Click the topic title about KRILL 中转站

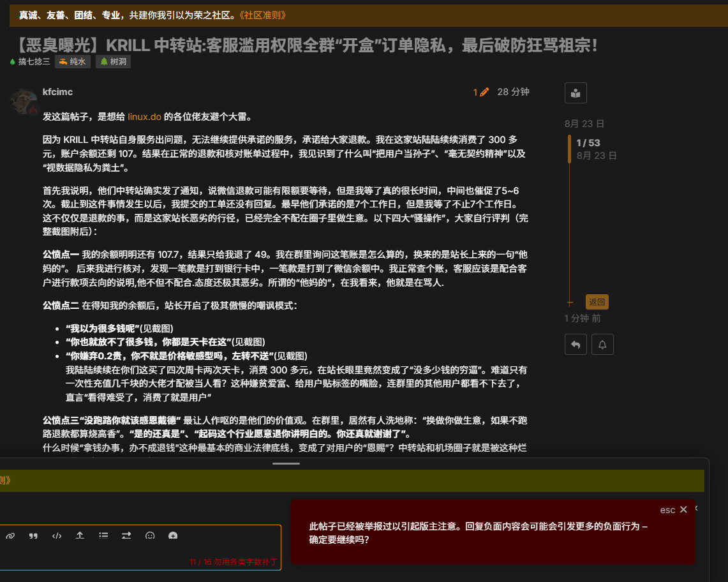pos(306,45)
